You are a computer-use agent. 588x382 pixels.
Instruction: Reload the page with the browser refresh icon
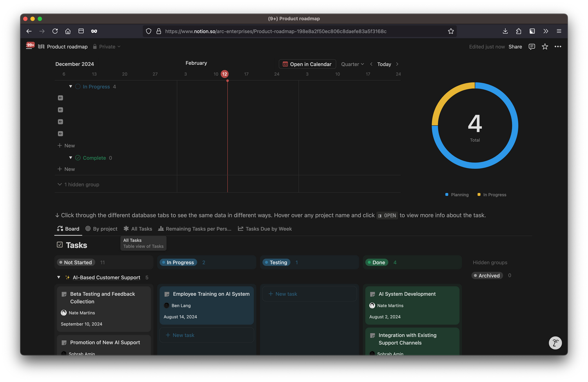[x=55, y=31]
